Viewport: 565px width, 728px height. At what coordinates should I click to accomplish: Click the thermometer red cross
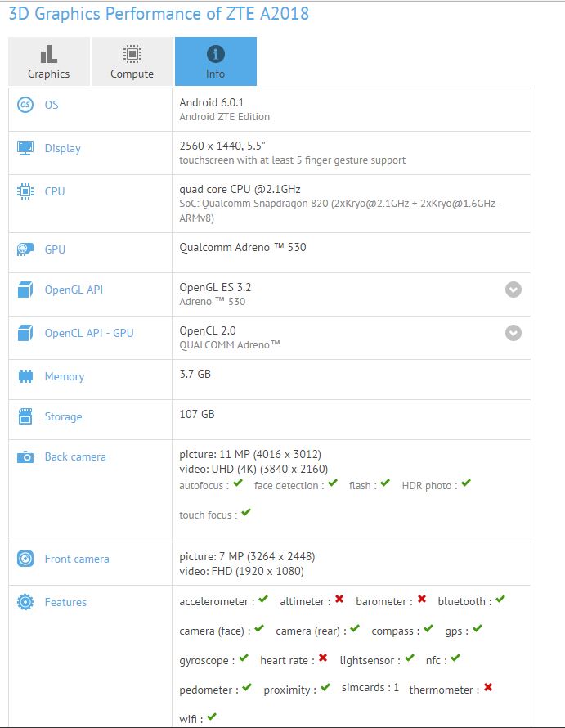[488, 687]
